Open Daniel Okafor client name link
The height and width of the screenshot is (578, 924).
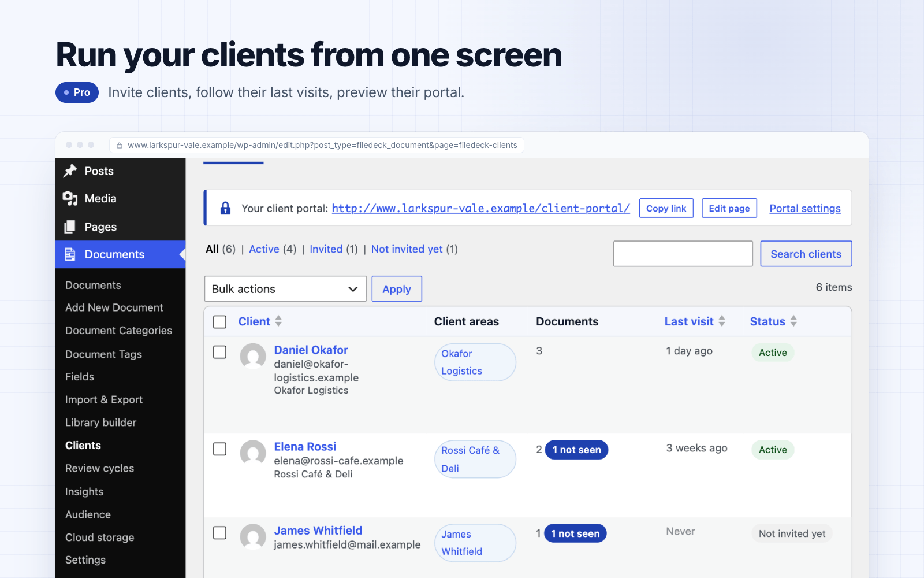[x=311, y=350]
